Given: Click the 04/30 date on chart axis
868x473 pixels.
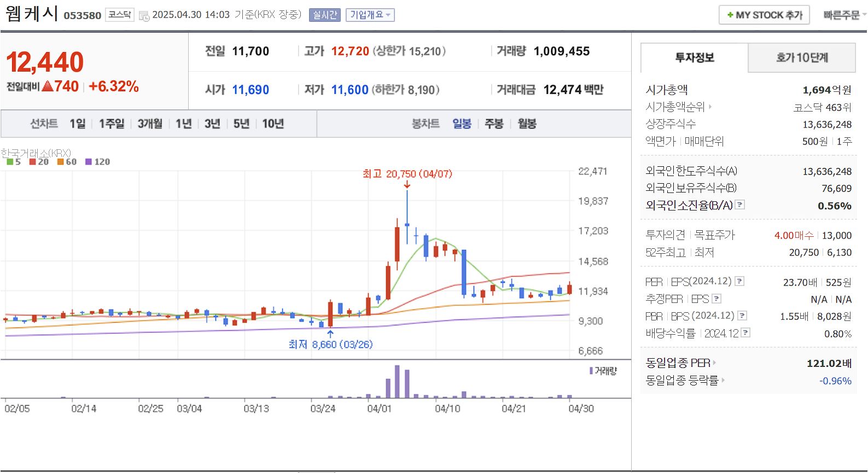Looking at the screenshot, I should pyautogui.click(x=581, y=408).
